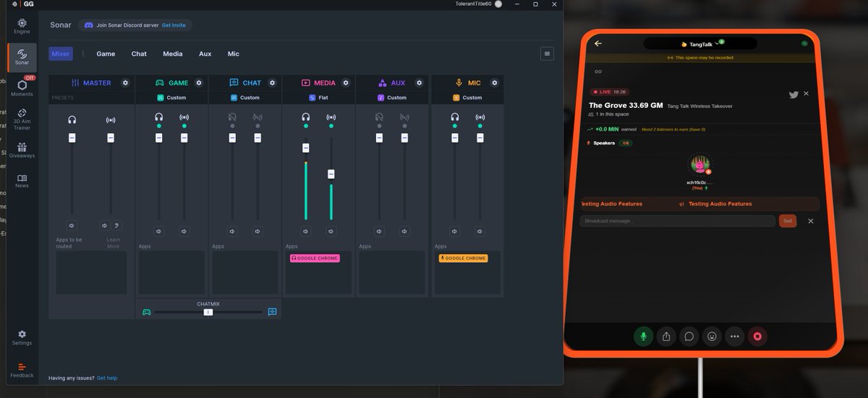The image size is (868, 398).
Task: Click the hamburger menu icon in Sonar
Action: click(x=547, y=54)
